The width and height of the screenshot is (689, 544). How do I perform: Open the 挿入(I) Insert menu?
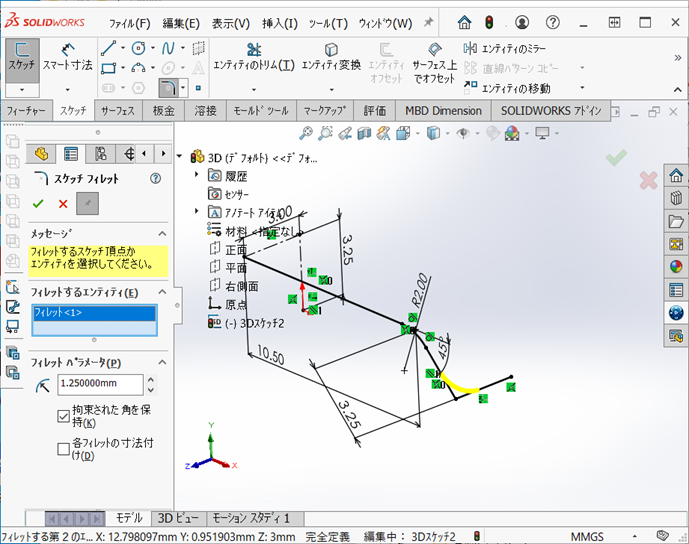coord(279,23)
